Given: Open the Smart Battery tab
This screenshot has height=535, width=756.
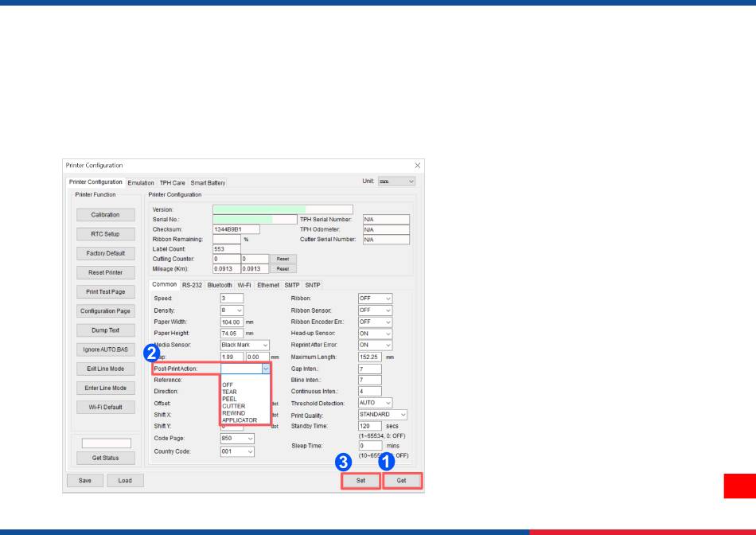Looking at the screenshot, I should (x=208, y=183).
